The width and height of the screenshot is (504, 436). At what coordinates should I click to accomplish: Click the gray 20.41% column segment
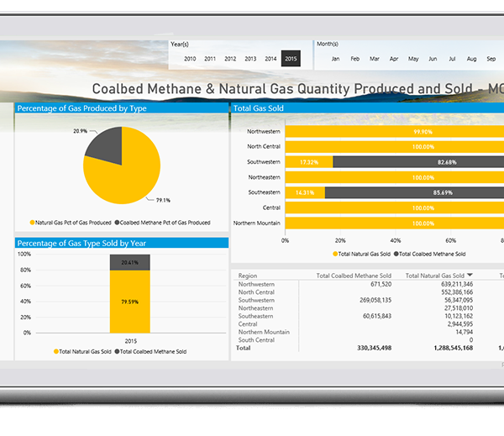coord(131,262)
